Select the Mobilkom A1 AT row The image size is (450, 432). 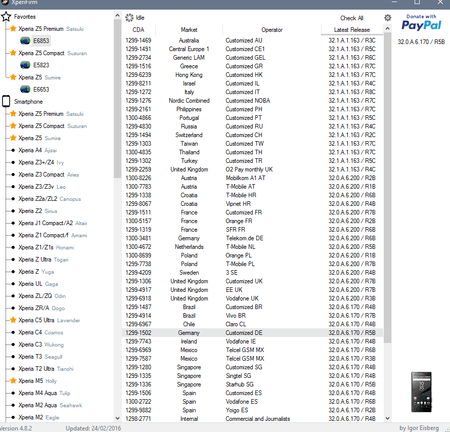(x=253, y=178)
